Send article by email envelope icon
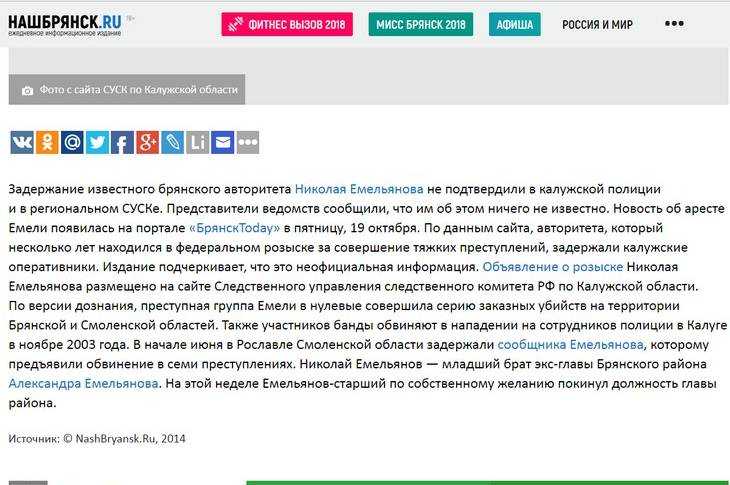 [x=222, y=142]
